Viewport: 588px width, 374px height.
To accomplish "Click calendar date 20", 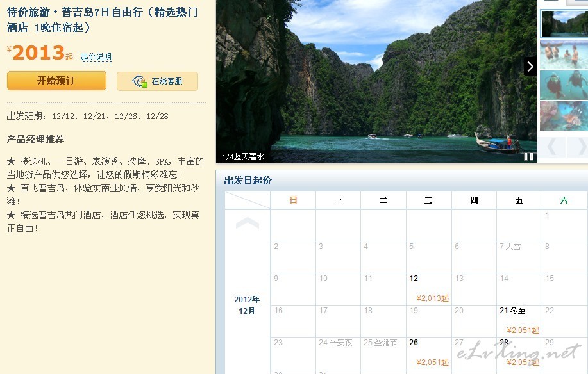I will pyautogui.click(x=459, y=311).
